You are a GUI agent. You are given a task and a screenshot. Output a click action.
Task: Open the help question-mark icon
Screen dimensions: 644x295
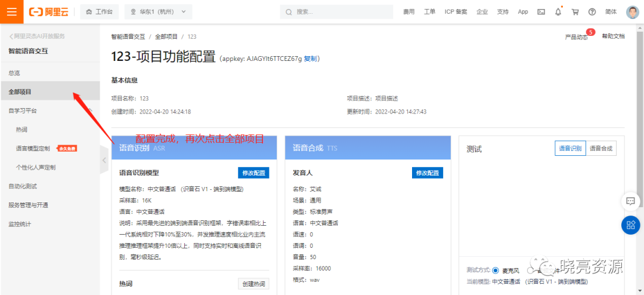592,12
